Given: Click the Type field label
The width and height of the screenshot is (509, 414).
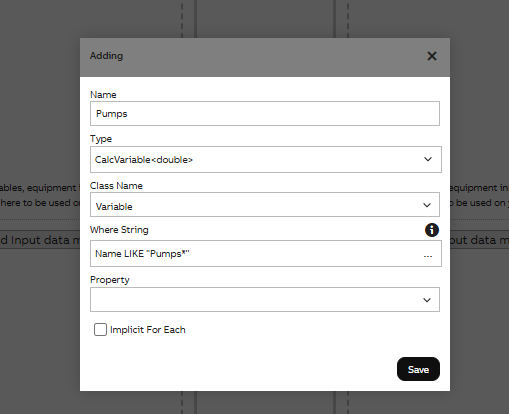Looking at the screenshot, I should [101, 139].
